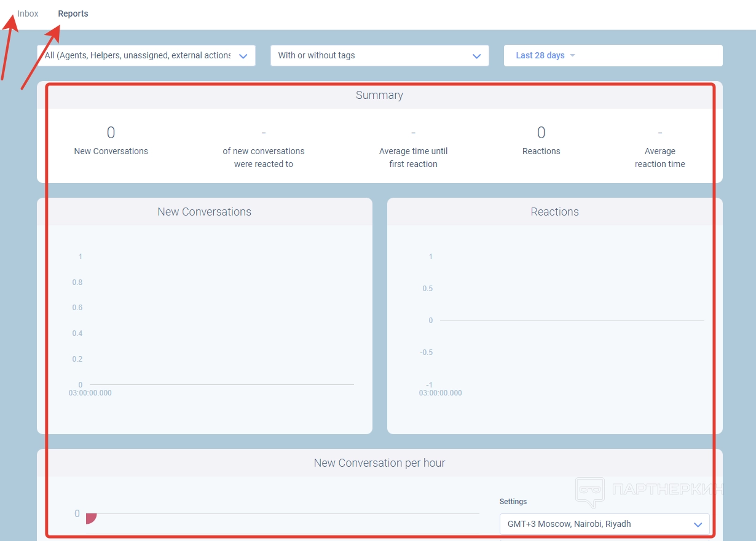Click the Average reaction time metric
The width and height of the screenshot is (756, 541).
pyautogui.click(x=660, y=157)
